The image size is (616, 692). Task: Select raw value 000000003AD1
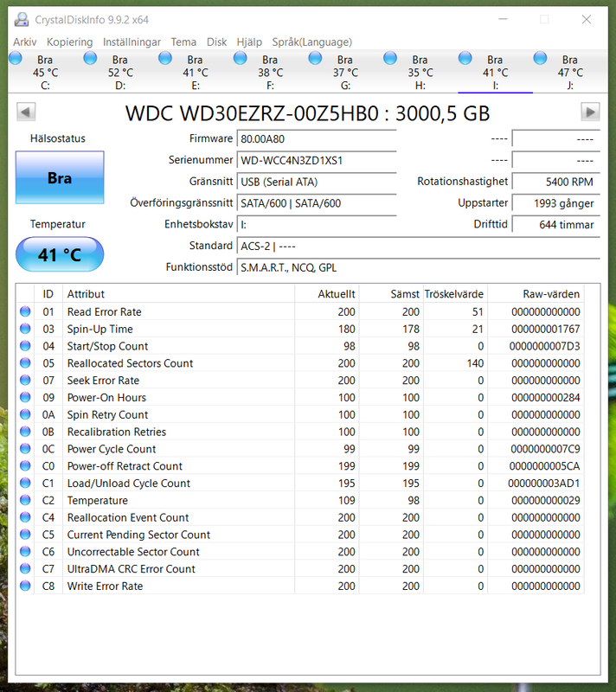[543, 484]
